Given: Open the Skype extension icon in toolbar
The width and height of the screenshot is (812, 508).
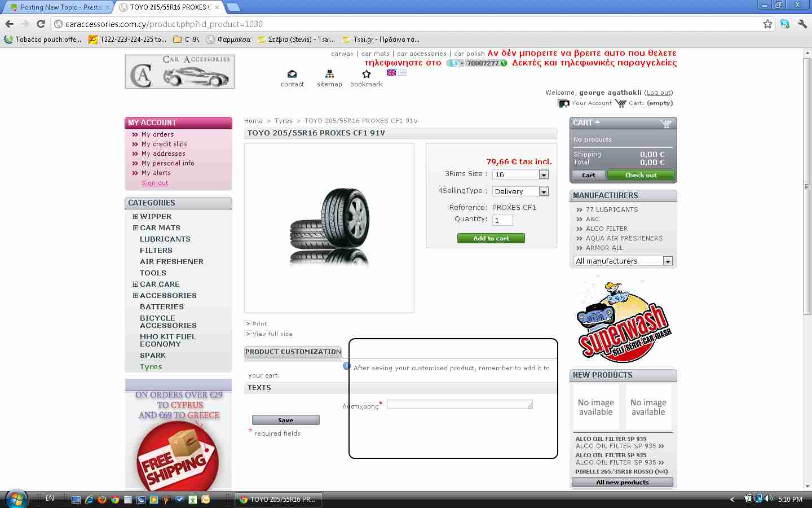Looking at the screenshot, I should (x=784, y=24).
